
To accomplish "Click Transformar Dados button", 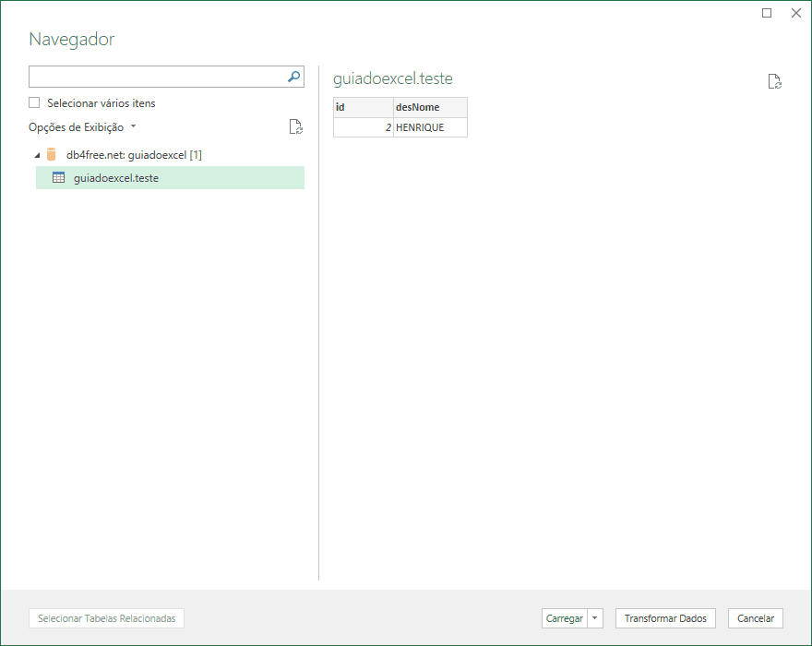I will pyautogui.click(x=665, y=618).
